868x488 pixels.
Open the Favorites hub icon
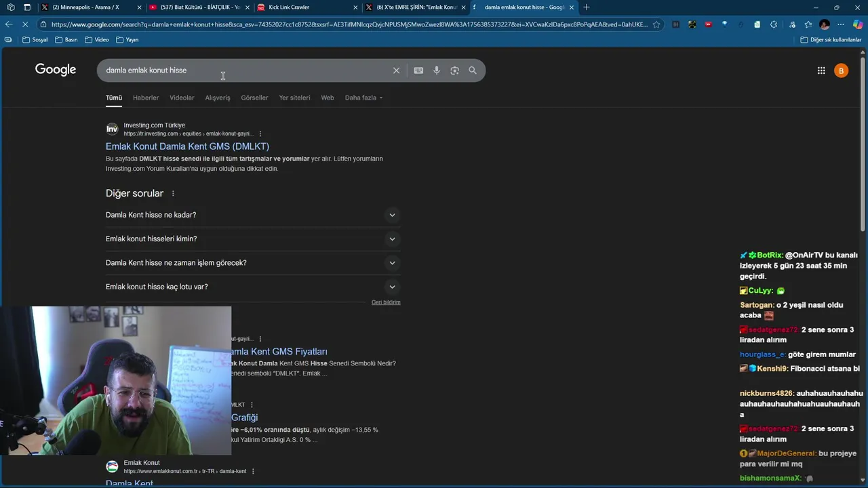[x=807, y=24]
